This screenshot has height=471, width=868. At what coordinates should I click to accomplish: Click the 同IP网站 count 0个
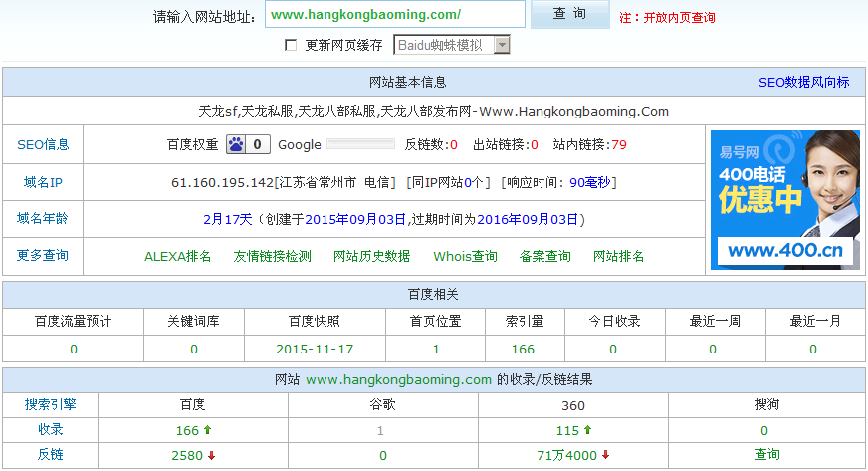(473, 182)
